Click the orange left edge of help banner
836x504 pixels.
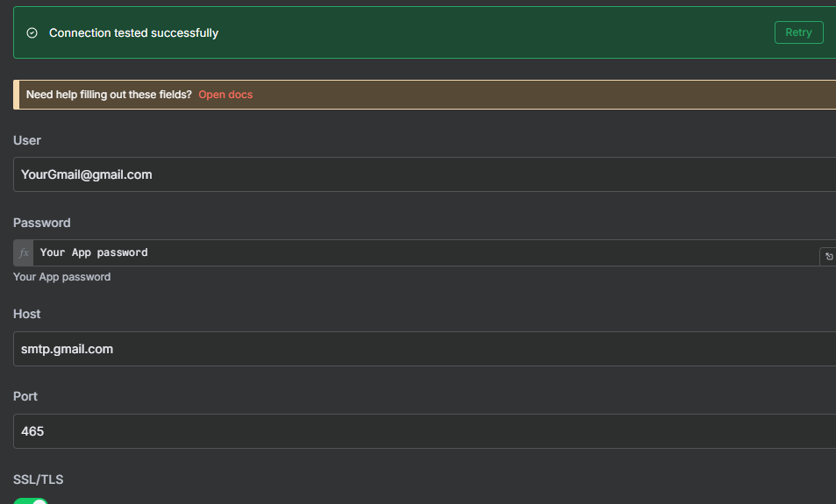[x=16, y=95]
